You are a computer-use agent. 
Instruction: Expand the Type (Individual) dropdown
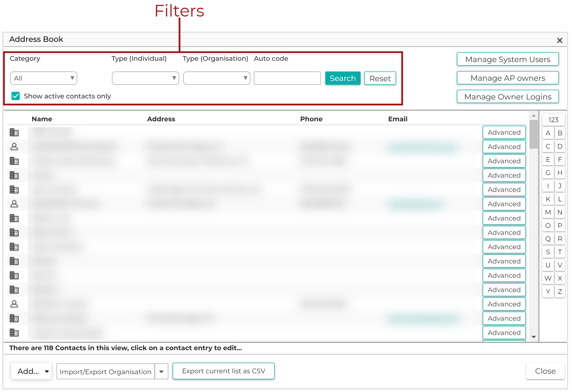pos(145,78)
